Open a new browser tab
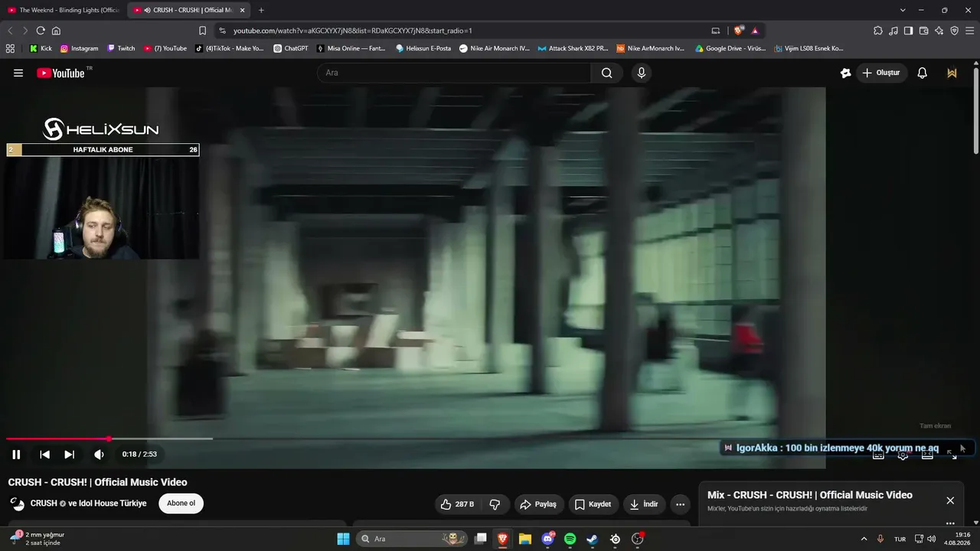Screen dimensions: 980x551 coord(261,10)
